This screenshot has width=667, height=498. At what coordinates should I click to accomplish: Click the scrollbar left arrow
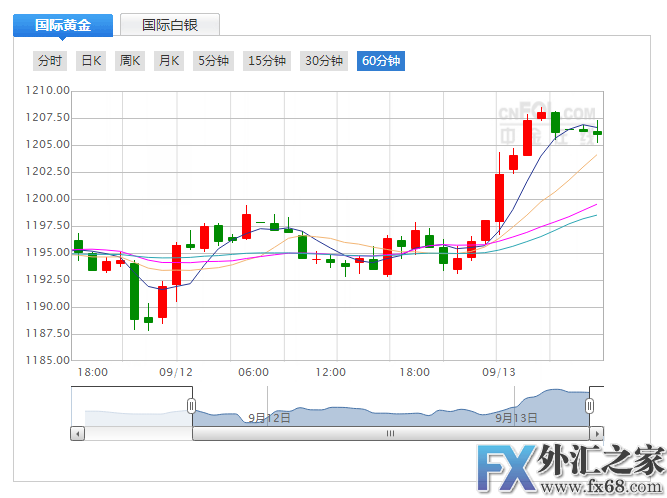pos(78,434)
